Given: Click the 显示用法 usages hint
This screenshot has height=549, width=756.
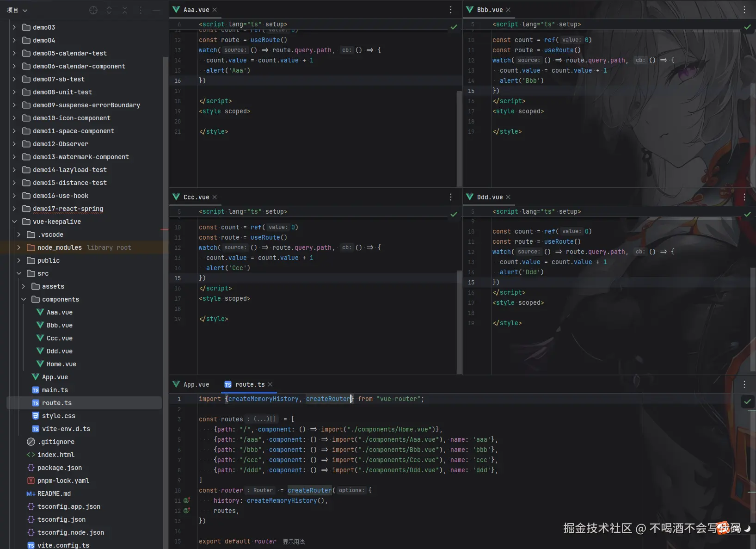Looking at the screenshot, I should (294, 542).
